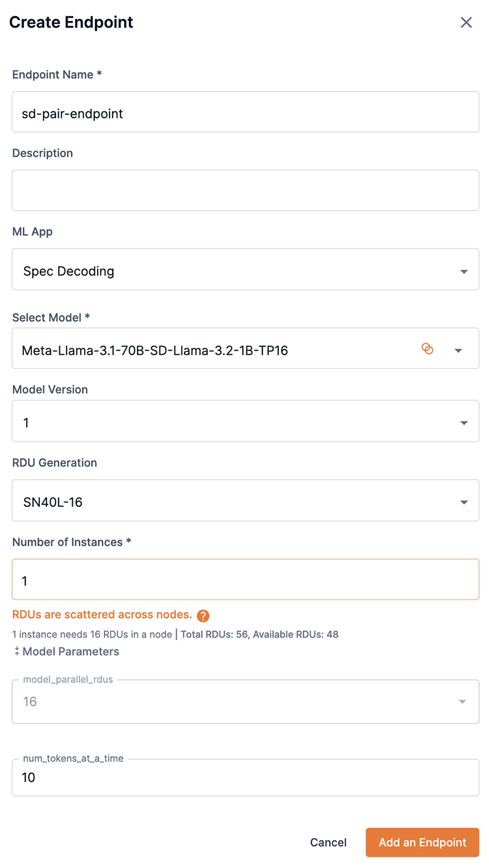This screenshot has height=868, width=489.
Task: Select the Endpoint Name field containing sd-pair-endpoint
Action: click(244, 112)
